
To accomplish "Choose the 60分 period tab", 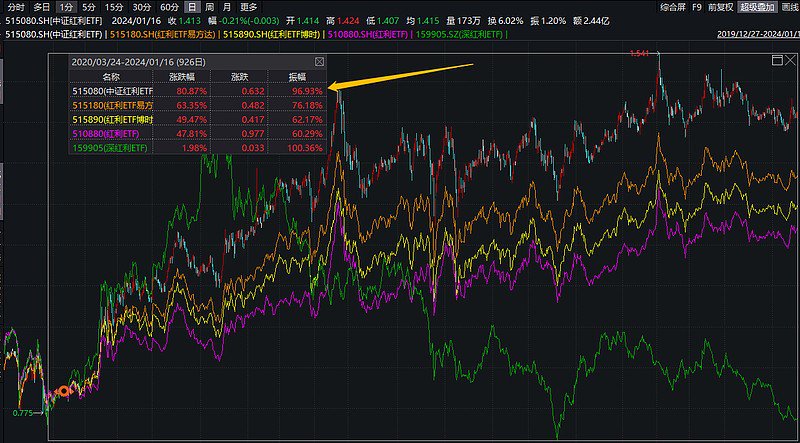I will (x=169, y=7).
